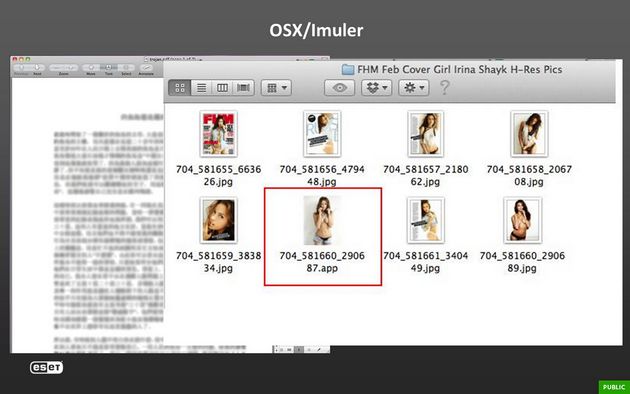Select the 704_581660_290687.app icon
This screenshot has width=630, height=394.
[322, 220]
